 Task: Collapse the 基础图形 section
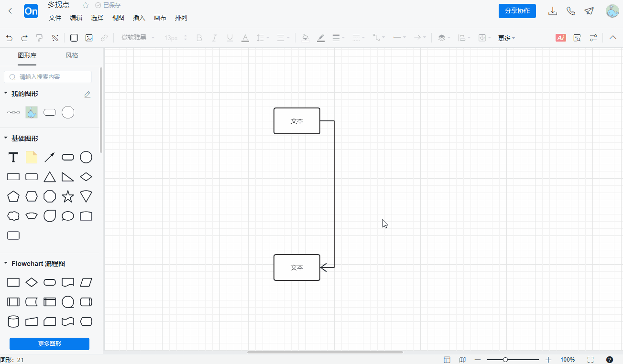pos(6,138)
